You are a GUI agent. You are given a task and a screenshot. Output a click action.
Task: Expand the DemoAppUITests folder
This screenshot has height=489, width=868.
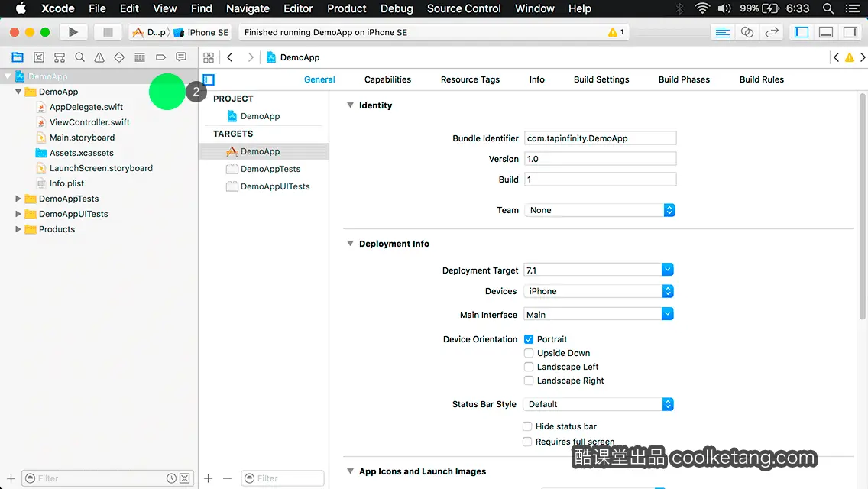coord(18,214)
